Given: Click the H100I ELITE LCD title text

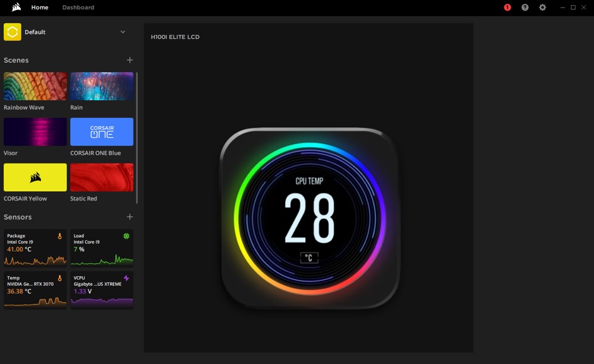Looking at the screenshot, I should [x=175, y=37].
